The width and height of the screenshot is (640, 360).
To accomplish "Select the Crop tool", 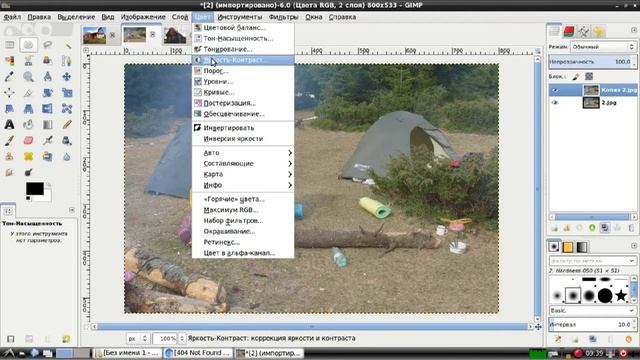I will point(28,92).
